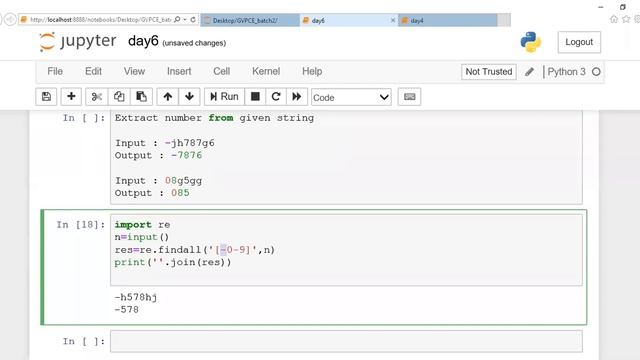The image size is (640, 360).
Task: Copy selected cells icon
Action: coord(119,97)
